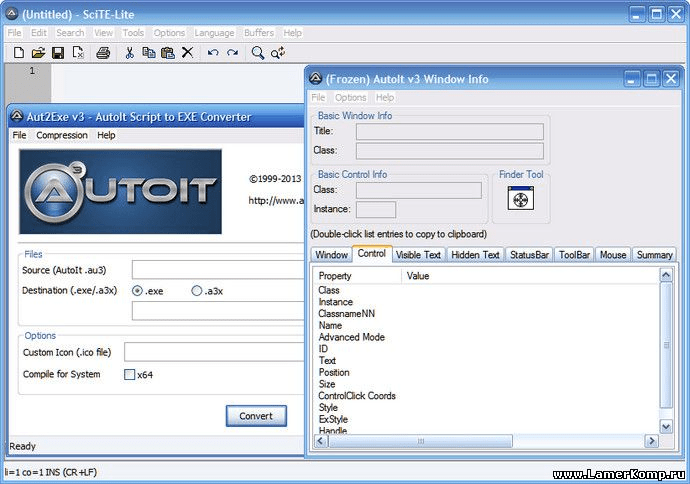This screenshot has width=690, height=484.
Task: Delete selection with the X toolbar icon
Action: point(187,53)
